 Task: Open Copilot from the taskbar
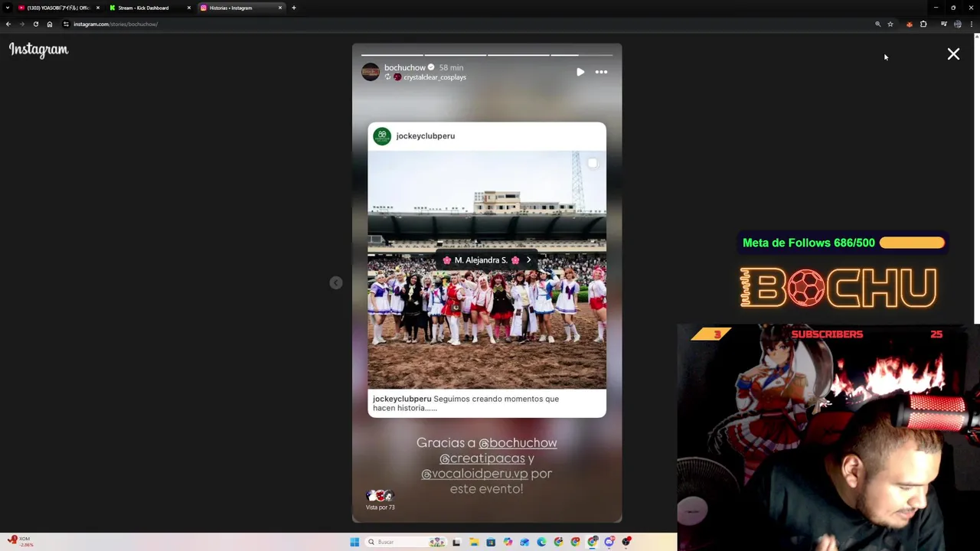(x=508, y=542)
